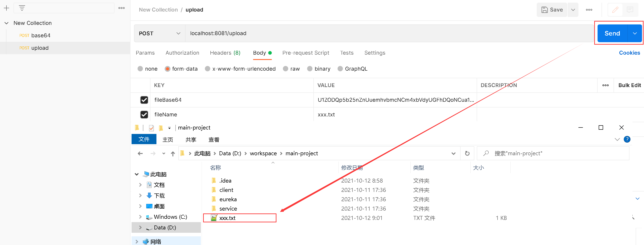644x245 pixels.
Task: Open the Cookies manager
Action: point(630,53)
